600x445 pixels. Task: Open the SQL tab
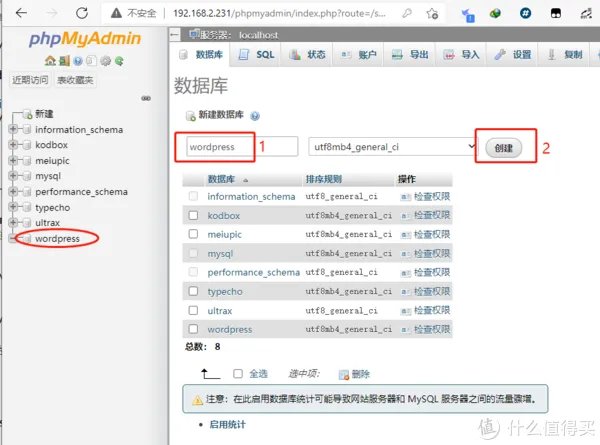(256, 55)
